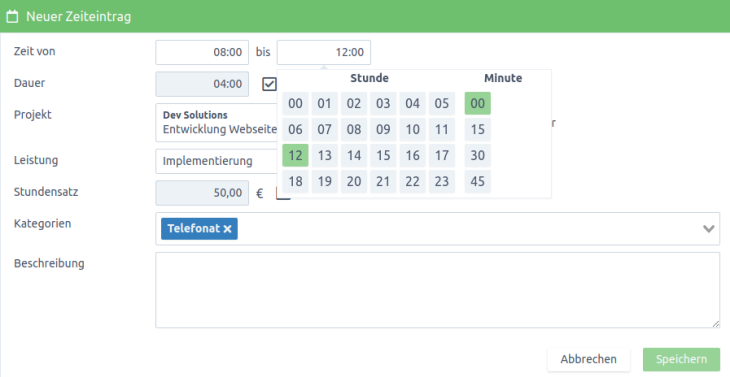The width and height of the screenshot is (730, 377).
Task: Toggle the checkbox next to Dauer
Action: 269,84
